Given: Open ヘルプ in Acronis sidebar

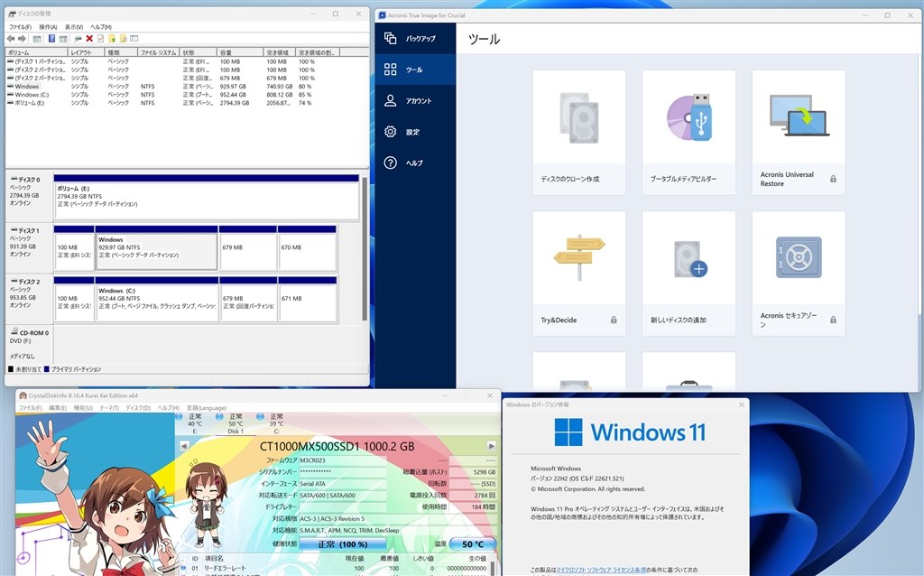Looking at the screenshot, I should [x=415, y=163].
